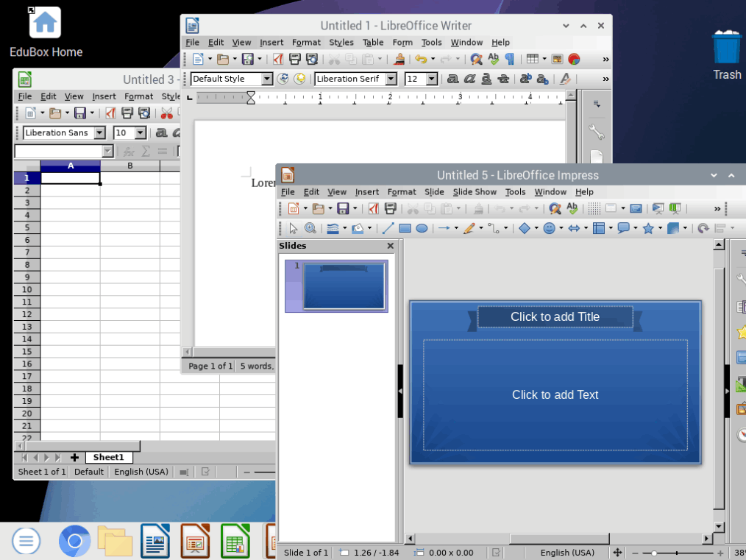This screenshot has width=746, height=560.
Task: Toggle Display Grid in Impress toolbar
Action: tap(594, 209)
